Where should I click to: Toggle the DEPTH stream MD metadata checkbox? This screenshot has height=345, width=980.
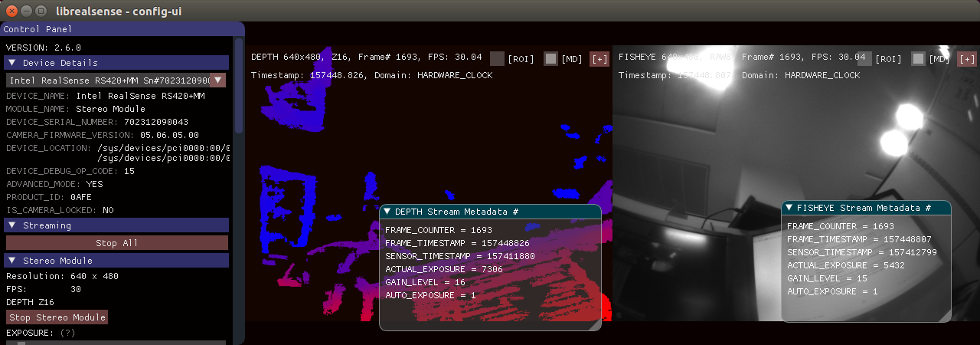[x=550, y=58]
